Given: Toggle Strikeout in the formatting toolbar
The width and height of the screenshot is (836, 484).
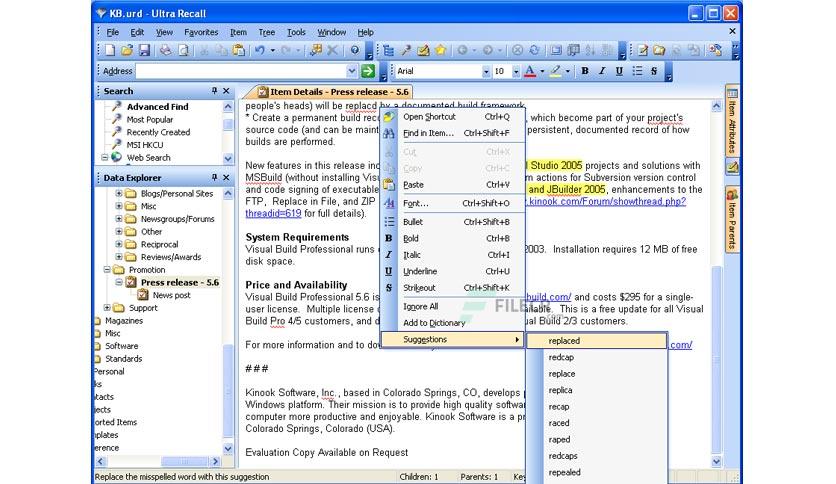Looking at the screenshot, I should (654, 71).
